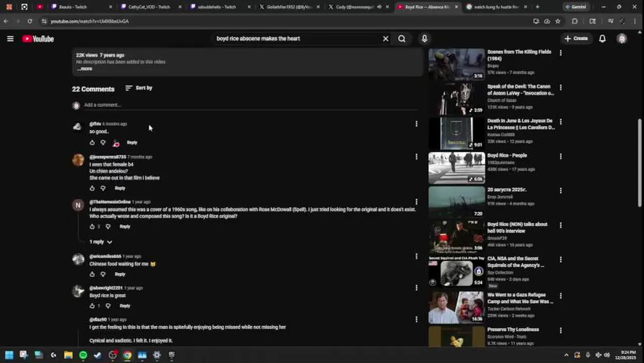Open Steam from the taskbar

click(x=98, y=355)
